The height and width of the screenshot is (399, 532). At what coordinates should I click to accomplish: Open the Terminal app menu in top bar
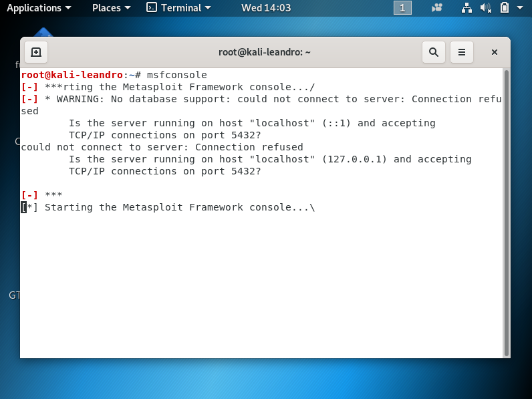pyautogui.click(x=178, y=8)
